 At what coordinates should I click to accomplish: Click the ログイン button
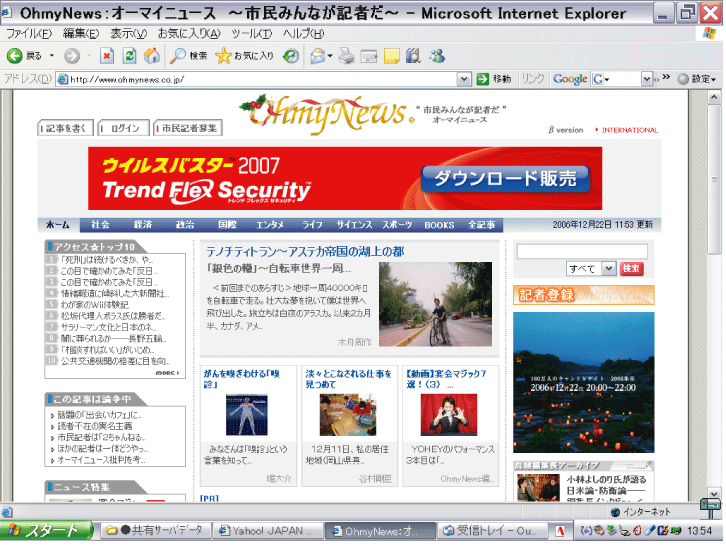coord(125,128)
